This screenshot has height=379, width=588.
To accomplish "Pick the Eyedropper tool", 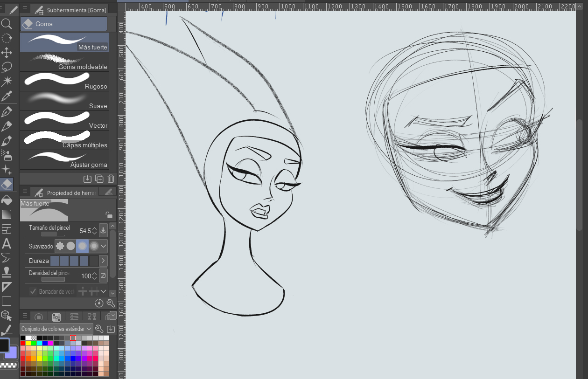I will [7, 96].
